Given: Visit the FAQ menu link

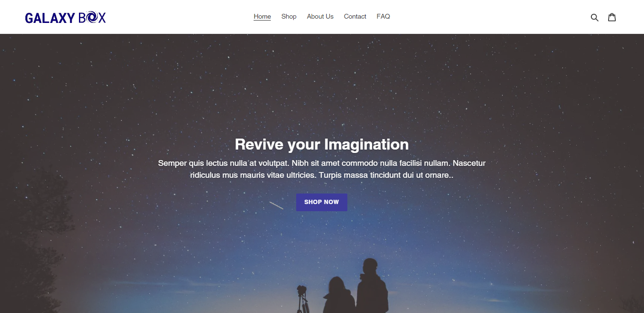Looking at the screenshot, I should click(383, 16).
